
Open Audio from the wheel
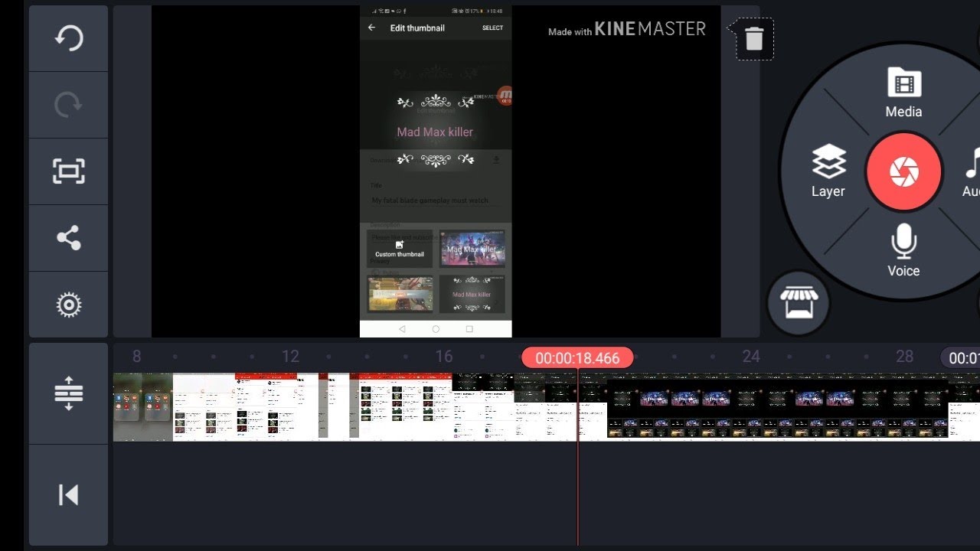tap(971, 171)
